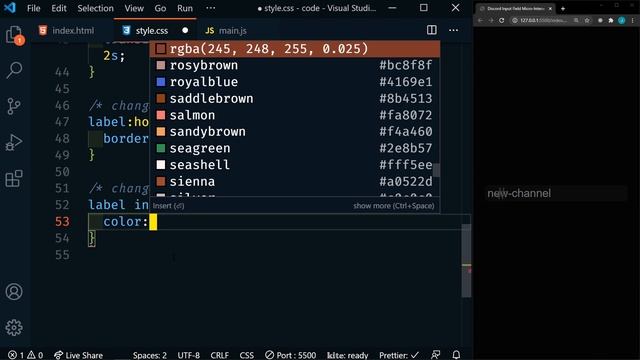Select the rgba(245, 248, 255, 0.025) suggestion
Image resolution: width=640 pixels, height=360 pixels.
pyautogui.click(x=295, y=49)
